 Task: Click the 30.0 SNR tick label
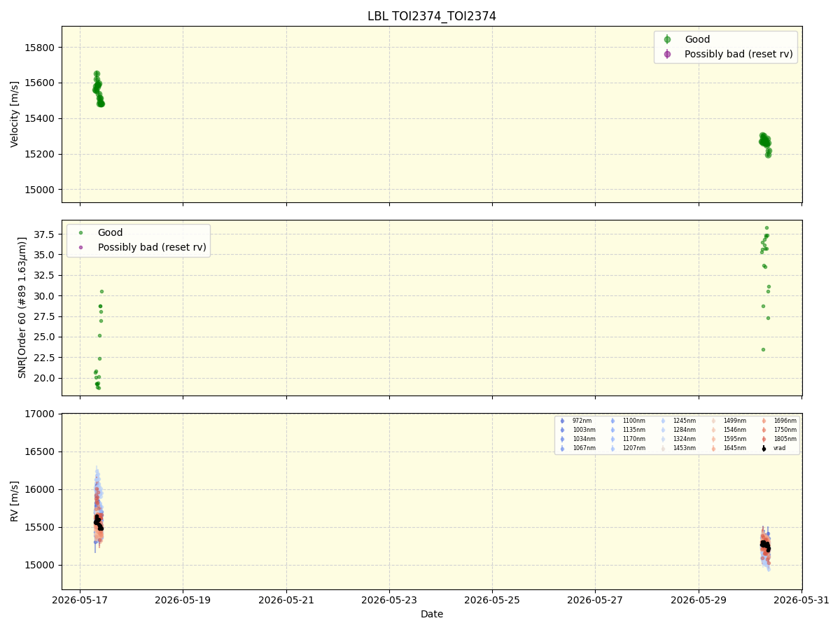tap(45, 296)
